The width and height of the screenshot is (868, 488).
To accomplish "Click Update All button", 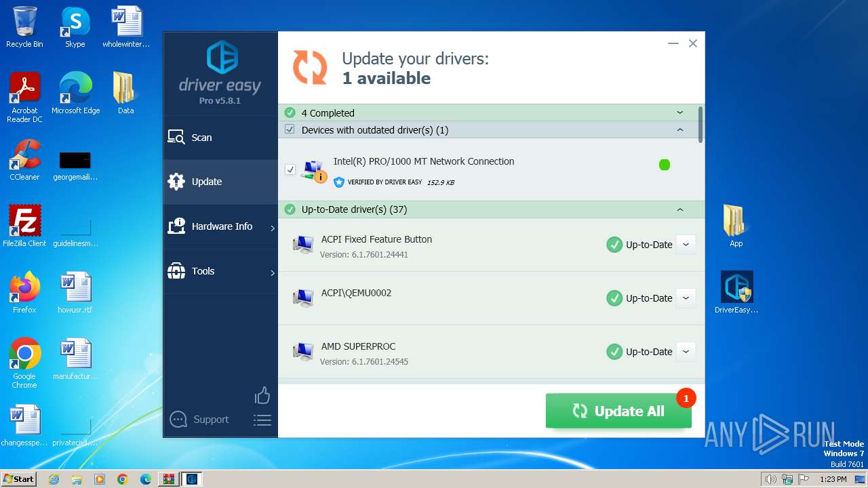I will (x=618, y=411).
